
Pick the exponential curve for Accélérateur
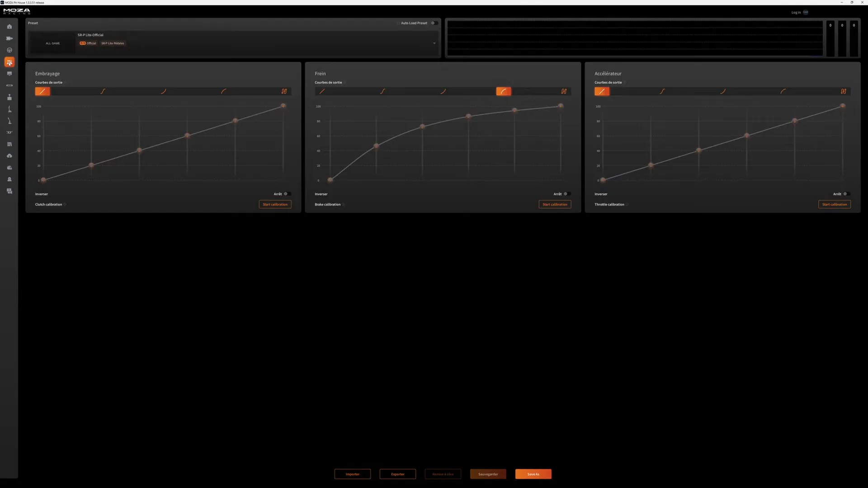(x=722, y=91)
